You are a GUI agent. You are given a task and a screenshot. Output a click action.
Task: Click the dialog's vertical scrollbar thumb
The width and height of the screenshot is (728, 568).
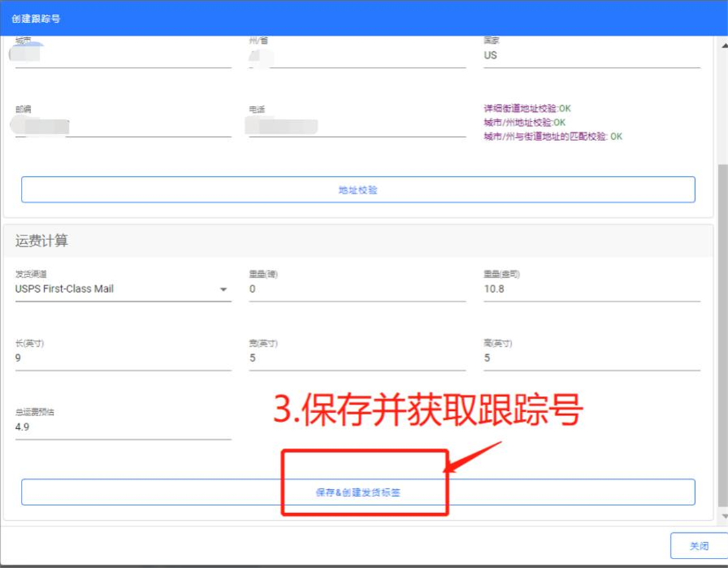[x=723, y=335]
